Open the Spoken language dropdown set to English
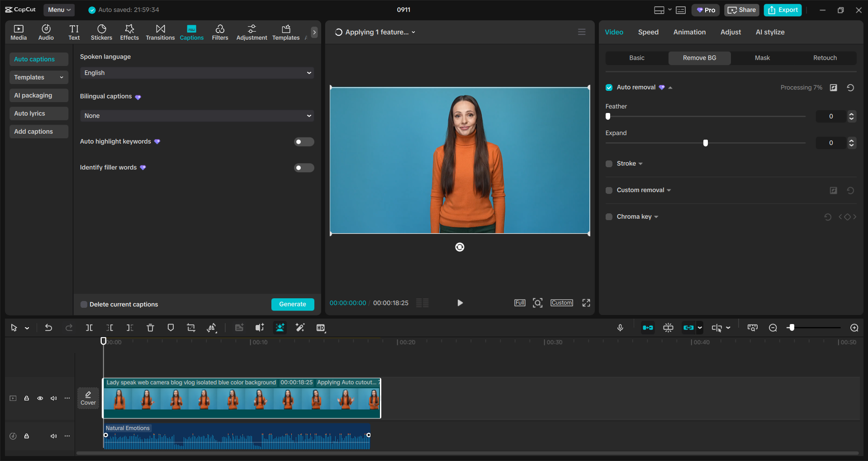The height and width of the screenshot is (461, 868). (x=196, y=73)
